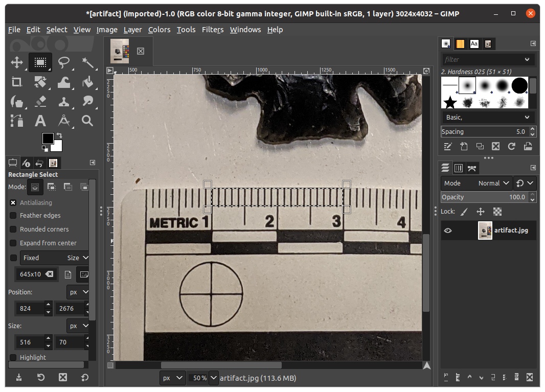Lower the layer one step down

[x=482, y=377]
